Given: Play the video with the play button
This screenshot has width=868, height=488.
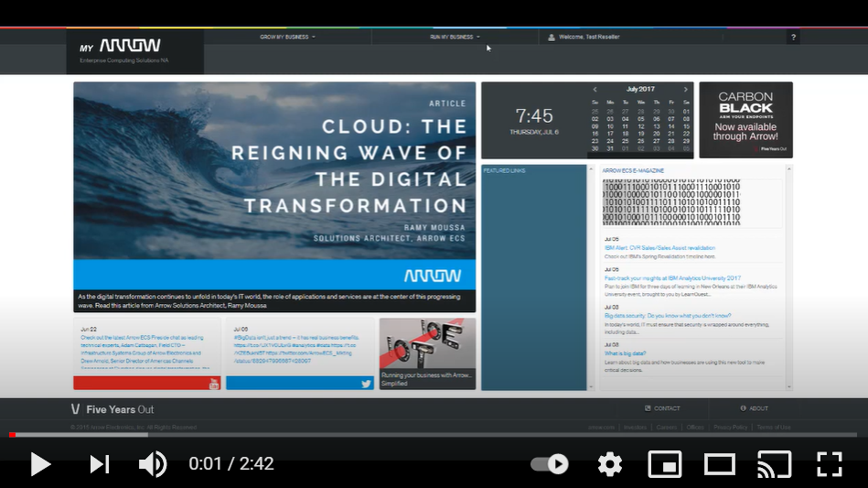Looking at the screenshot, I should [40, 464].
